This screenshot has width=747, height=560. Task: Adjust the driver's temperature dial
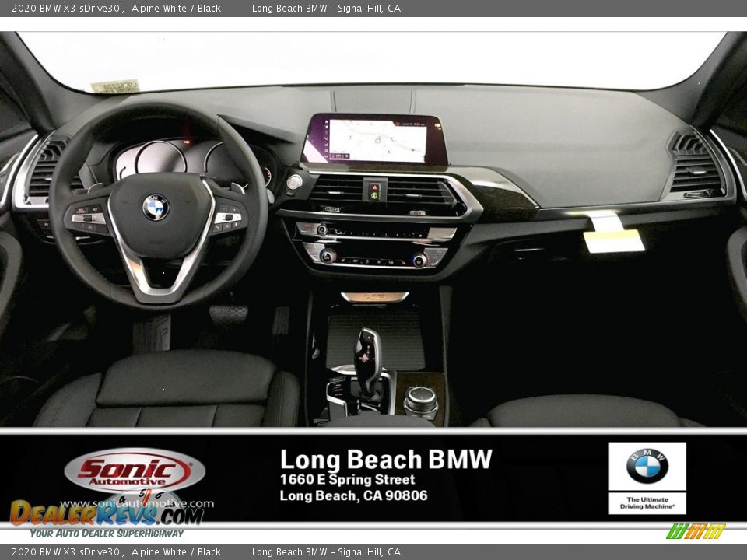point(327,255)
